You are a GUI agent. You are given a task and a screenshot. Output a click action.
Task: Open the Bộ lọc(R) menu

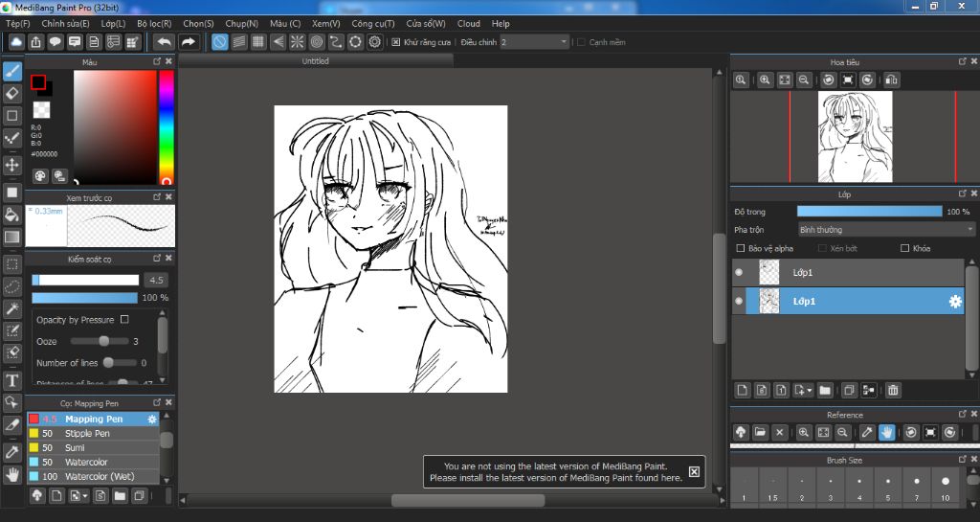point(154,23)
